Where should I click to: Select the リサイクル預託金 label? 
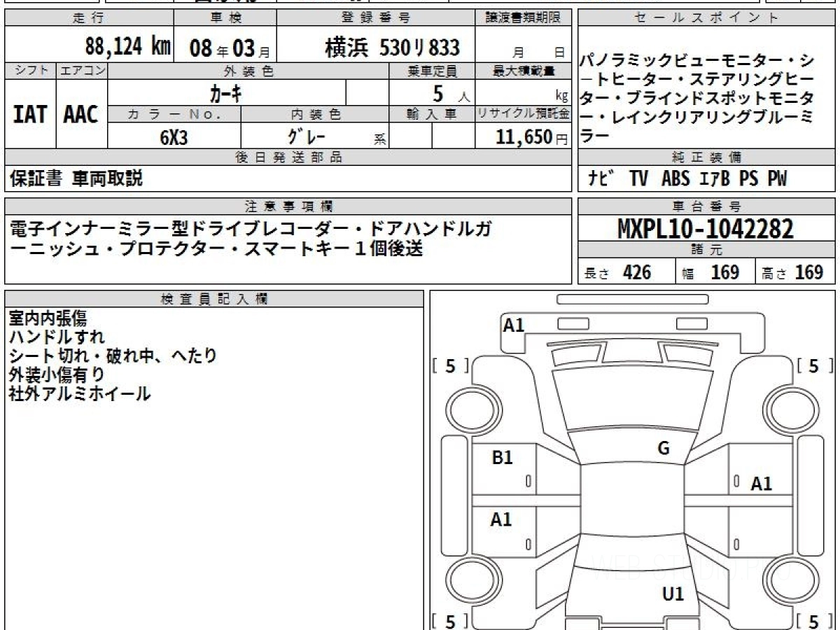(x=524, y=114)
